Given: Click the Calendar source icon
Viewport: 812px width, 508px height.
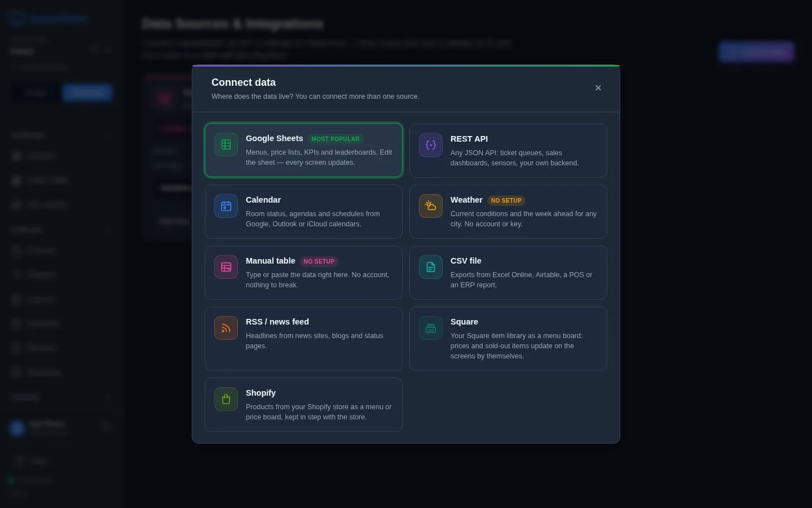Looking at the screenshot, I should [226, 206].
